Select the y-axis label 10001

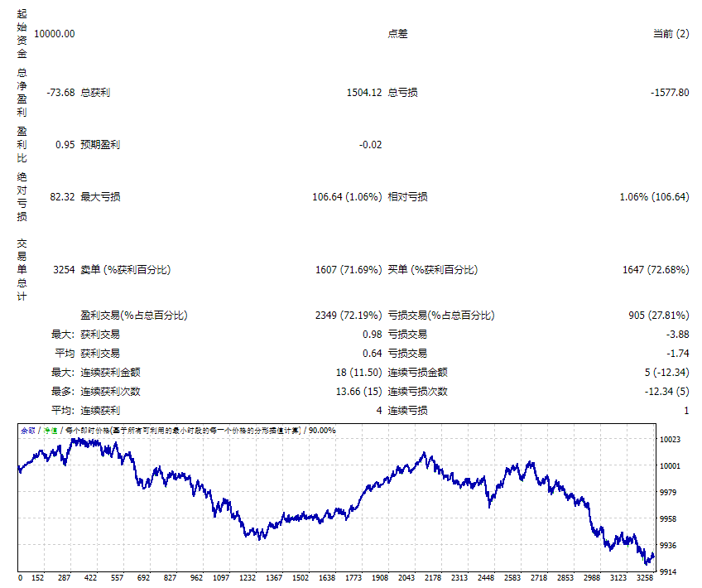(x=670, y=465)
